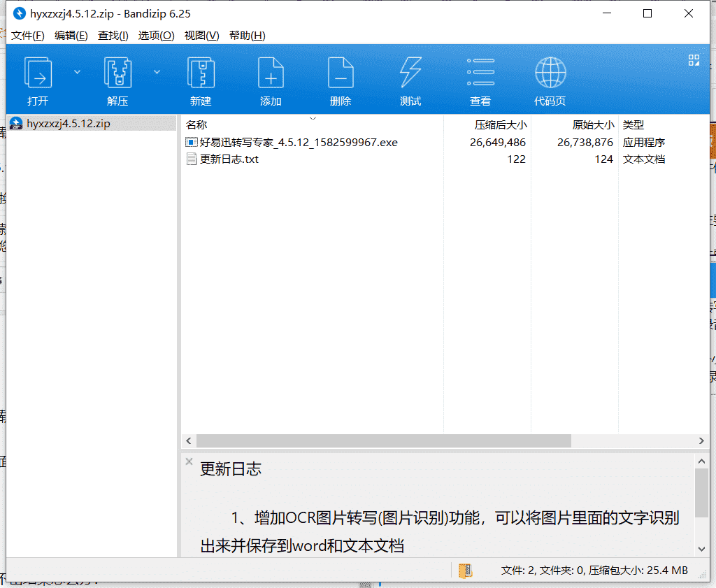Expand the Extract button dropdown arrow

tap(157, 72)
